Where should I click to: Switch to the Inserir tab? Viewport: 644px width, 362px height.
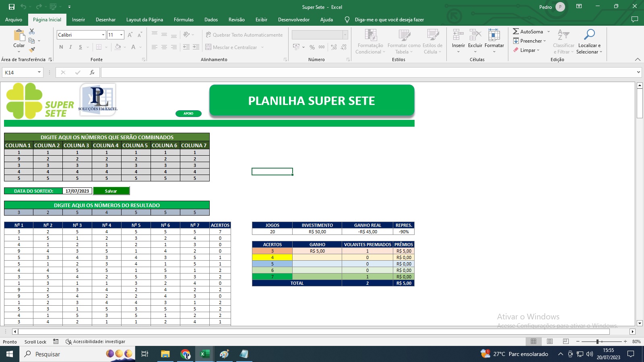pyautogui.click(x=78, y=20)
